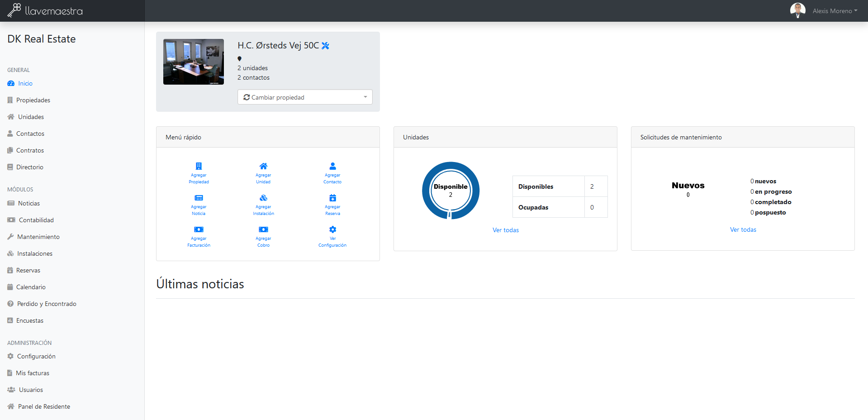Click Ver todas under maintenance requests
The height and width of the screenshot is (420, 868).
743,229
